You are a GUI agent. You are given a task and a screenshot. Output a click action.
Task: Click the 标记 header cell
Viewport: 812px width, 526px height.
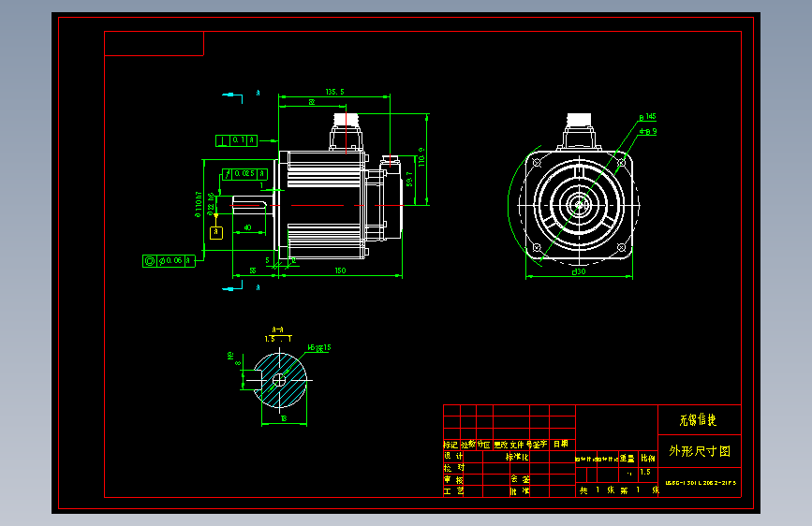(450, 445)
